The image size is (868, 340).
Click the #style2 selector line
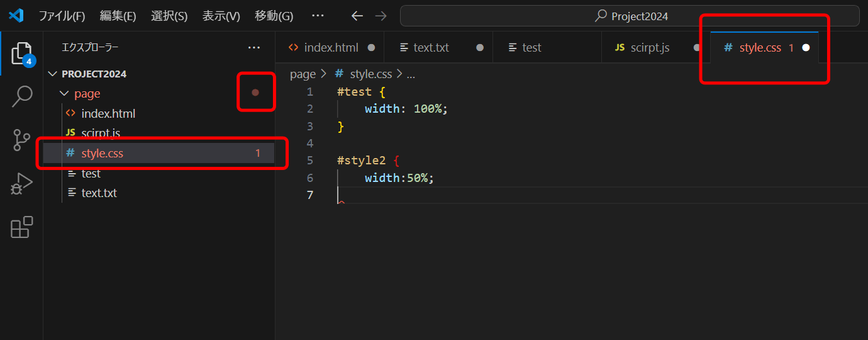pyautogui.click(x=368, y=161)
